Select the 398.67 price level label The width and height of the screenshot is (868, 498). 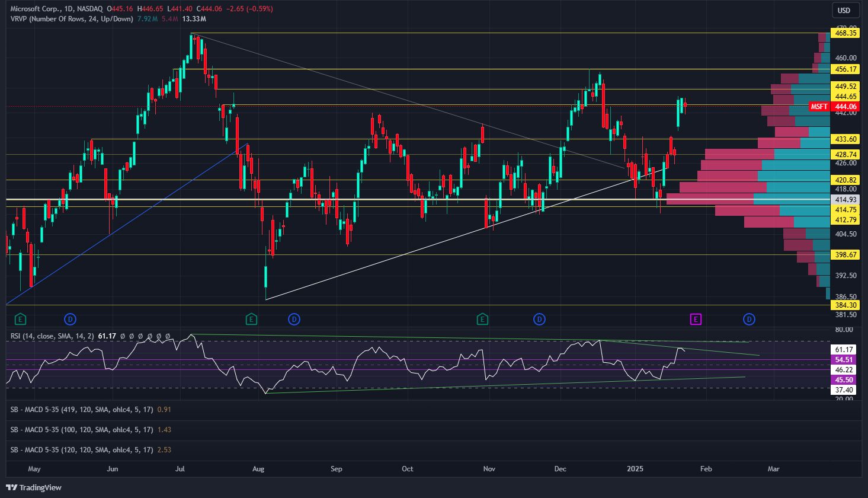point(845,255)
